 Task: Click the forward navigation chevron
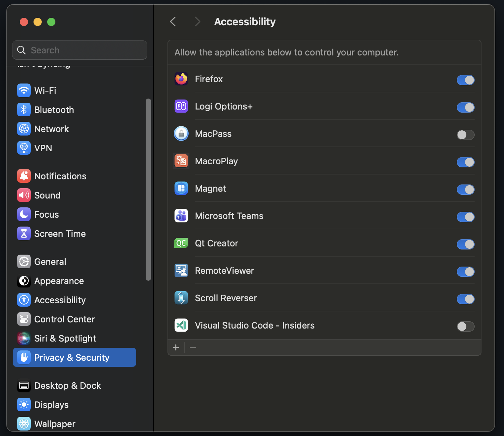tap(197, 21)
